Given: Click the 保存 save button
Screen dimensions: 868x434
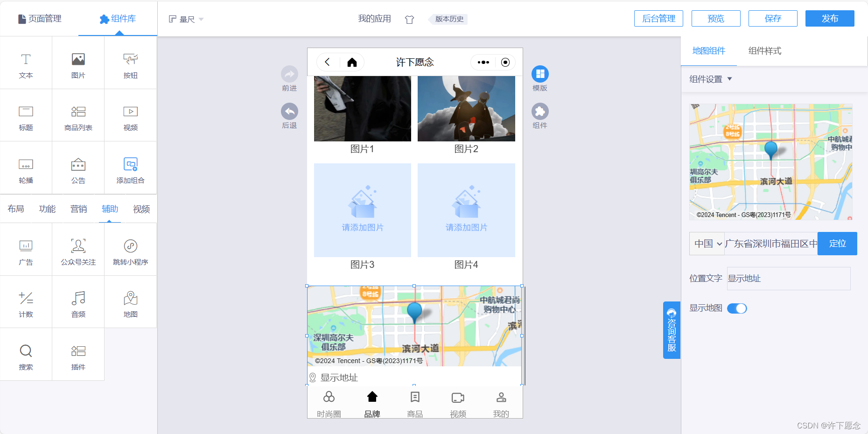Looking at the screenshot, I should point(773,19).
